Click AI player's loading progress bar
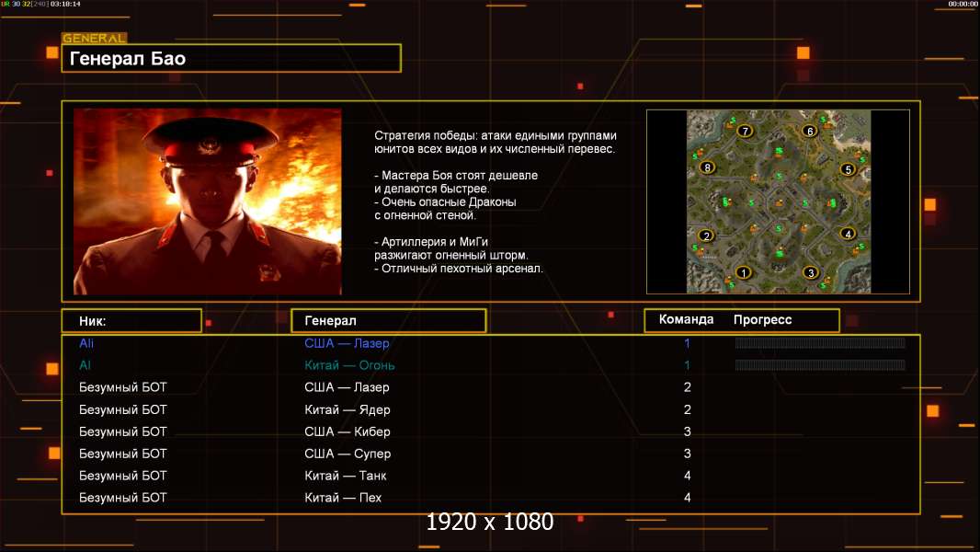The image size is (980, 552). (x=820, y=365)
